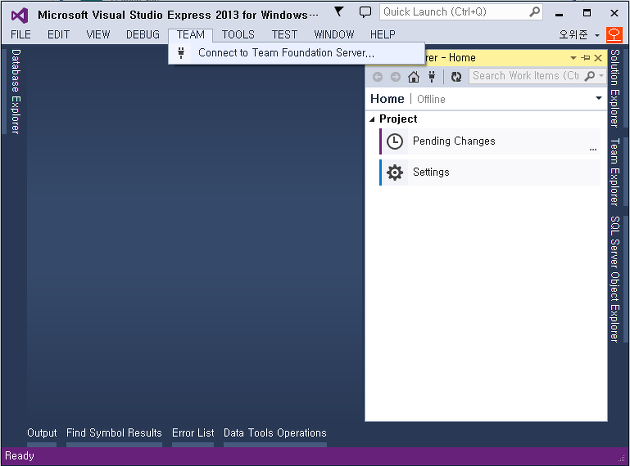
Task: Click the Ready status bar text
Action: [x=20, y=456]
